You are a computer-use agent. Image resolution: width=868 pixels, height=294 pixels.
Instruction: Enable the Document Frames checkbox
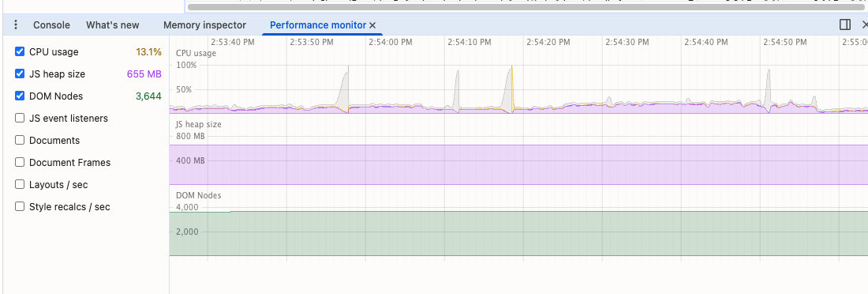pyautogui.click(x=20, y=163)
